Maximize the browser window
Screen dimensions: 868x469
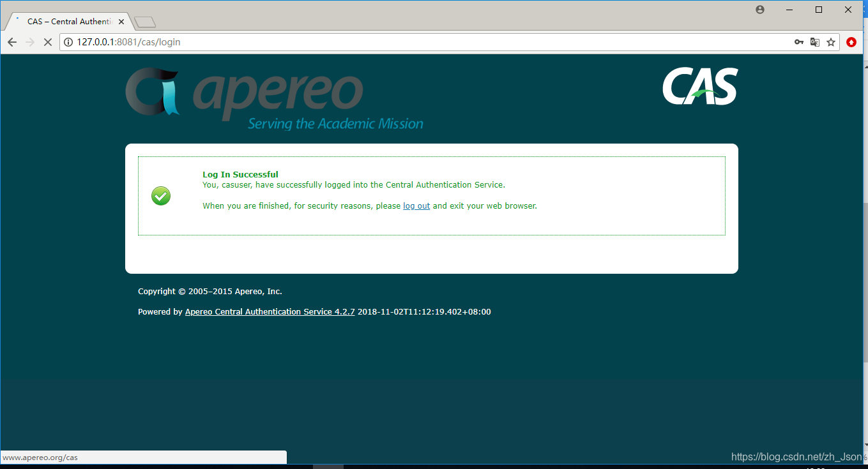coord(819,10)
